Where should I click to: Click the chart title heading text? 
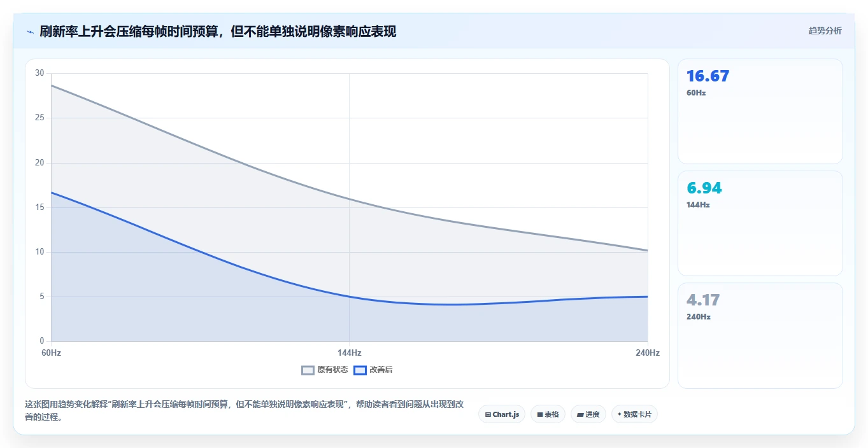pos(218,31)
